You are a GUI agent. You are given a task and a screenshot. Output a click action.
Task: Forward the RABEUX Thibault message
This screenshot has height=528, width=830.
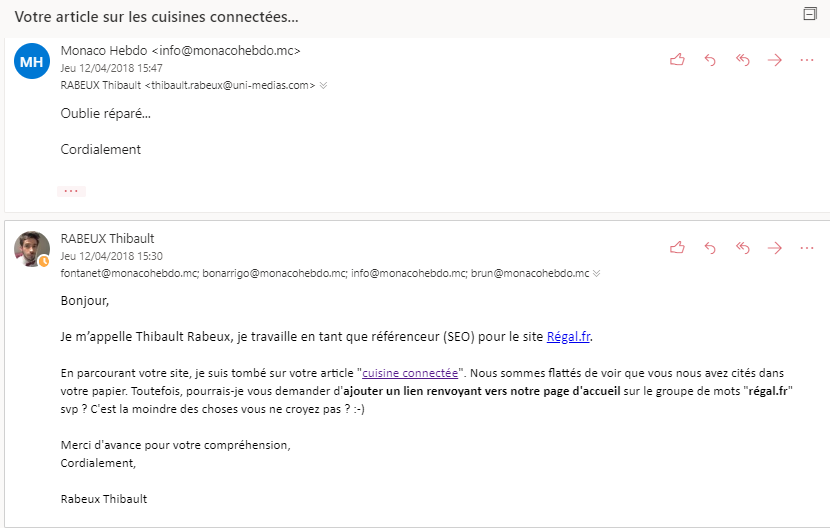pyautogui.click(x=774, y=247)
